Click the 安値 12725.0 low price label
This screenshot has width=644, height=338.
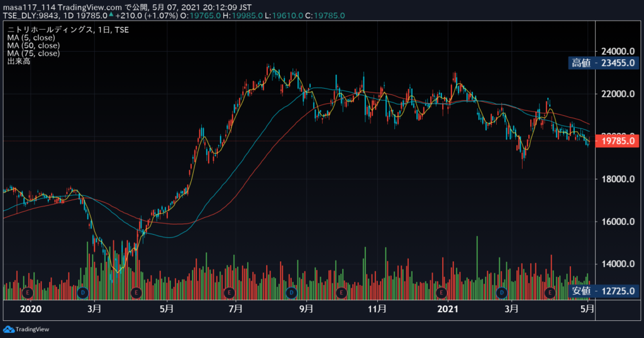click(603, 291)
